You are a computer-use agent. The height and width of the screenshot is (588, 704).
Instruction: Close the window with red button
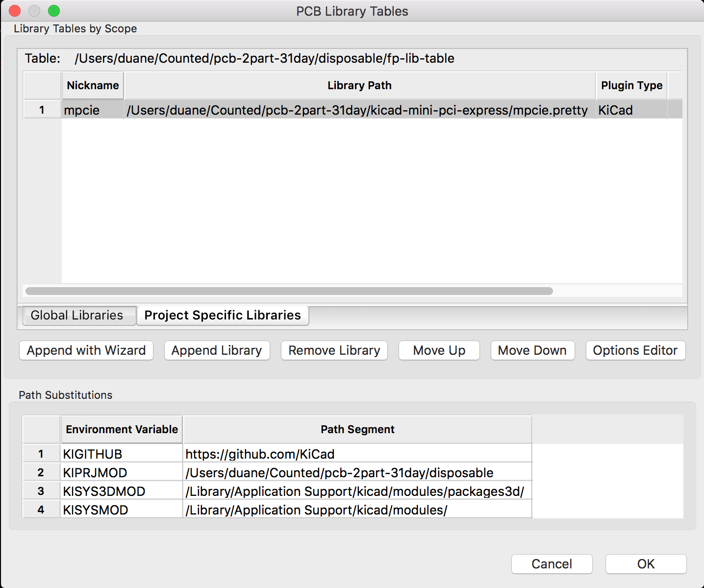pyautogui.click(x=15, y=11)
